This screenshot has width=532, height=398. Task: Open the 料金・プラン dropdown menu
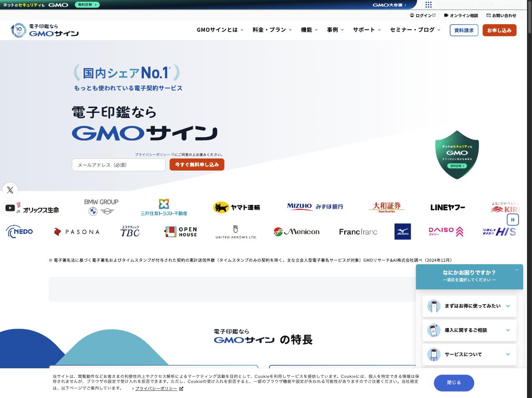tap(272, 30)
